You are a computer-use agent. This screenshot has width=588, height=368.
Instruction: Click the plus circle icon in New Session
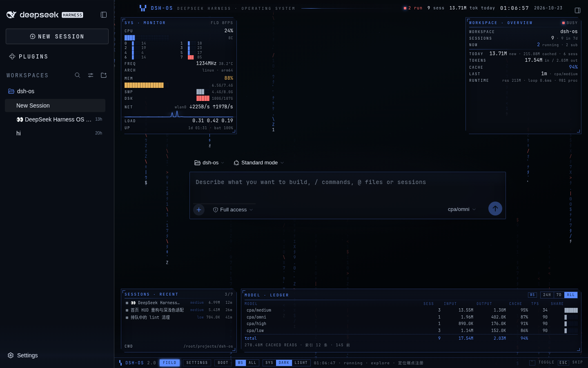33,36
